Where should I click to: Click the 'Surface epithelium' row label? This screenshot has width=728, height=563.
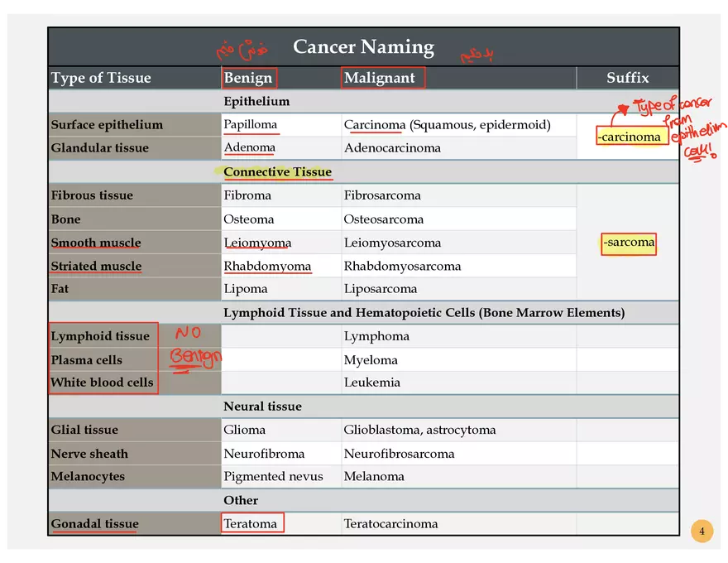107,124
